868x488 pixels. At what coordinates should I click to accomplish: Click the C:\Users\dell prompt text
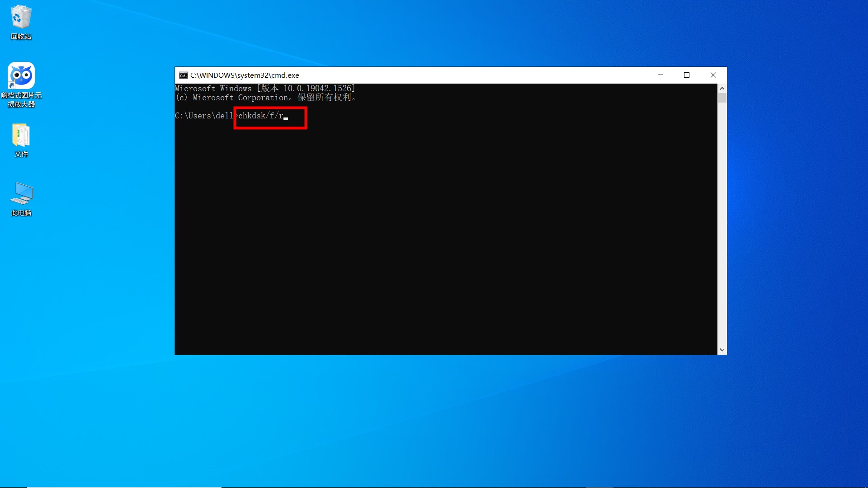(203, 116)
